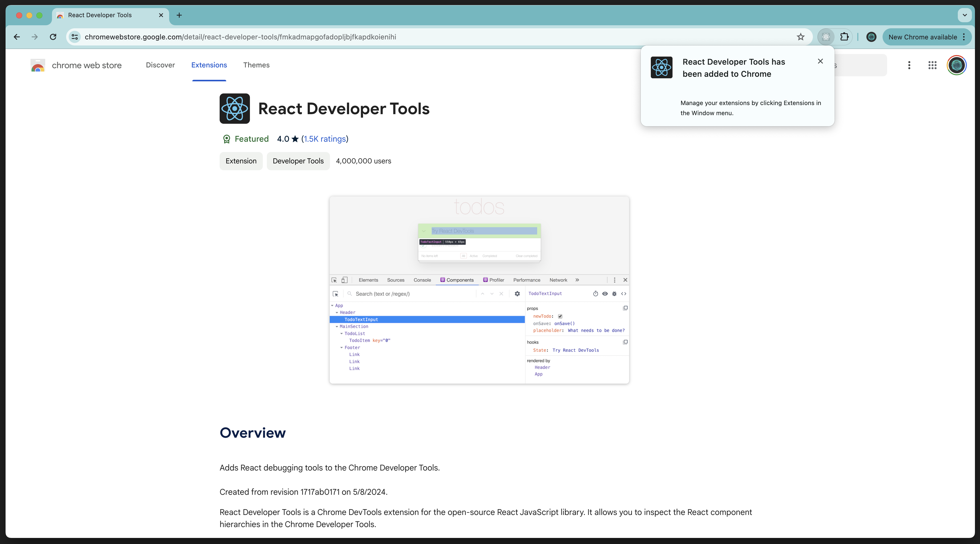980x544 pixels.
Task: Open the chrome web store home logo
Action: click(x=76, y=65)
